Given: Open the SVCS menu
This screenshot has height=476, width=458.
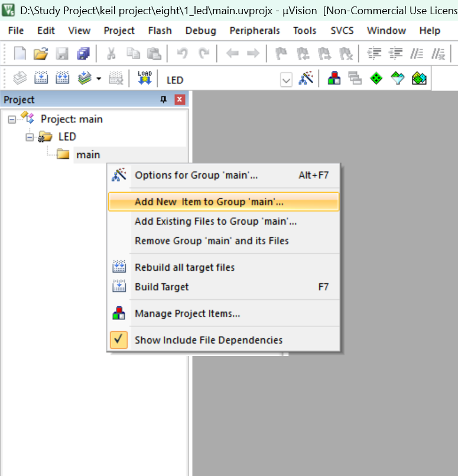Looking at the screenshot, I should click(x=342, y=31).
